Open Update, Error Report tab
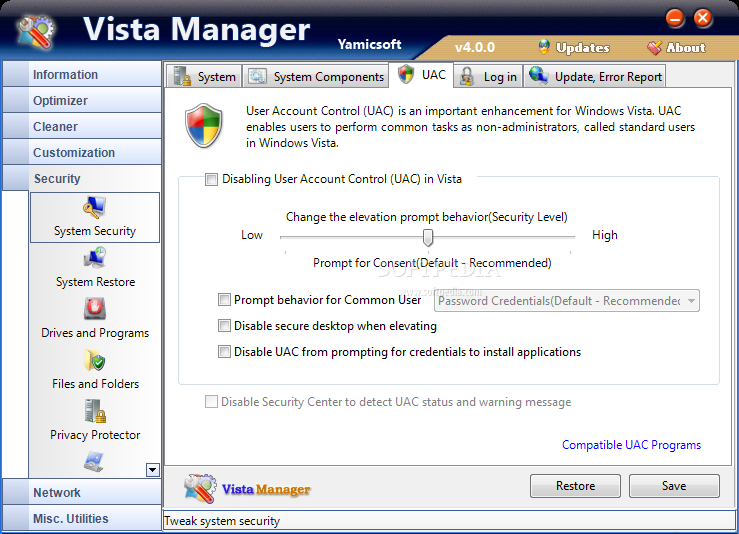This screenshot has height=534, width=739. pos(595,76)
